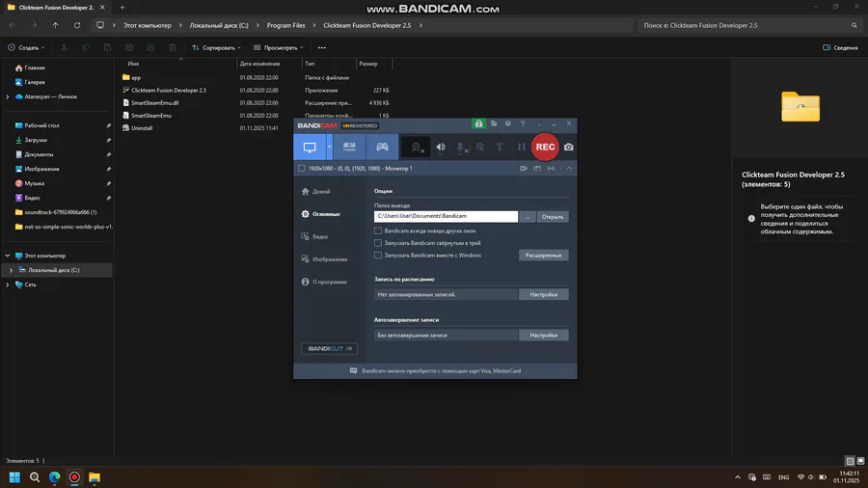
Task: Toggle the microphone icon in Bandicam toolbar
Action: click(x=461, y=148)
